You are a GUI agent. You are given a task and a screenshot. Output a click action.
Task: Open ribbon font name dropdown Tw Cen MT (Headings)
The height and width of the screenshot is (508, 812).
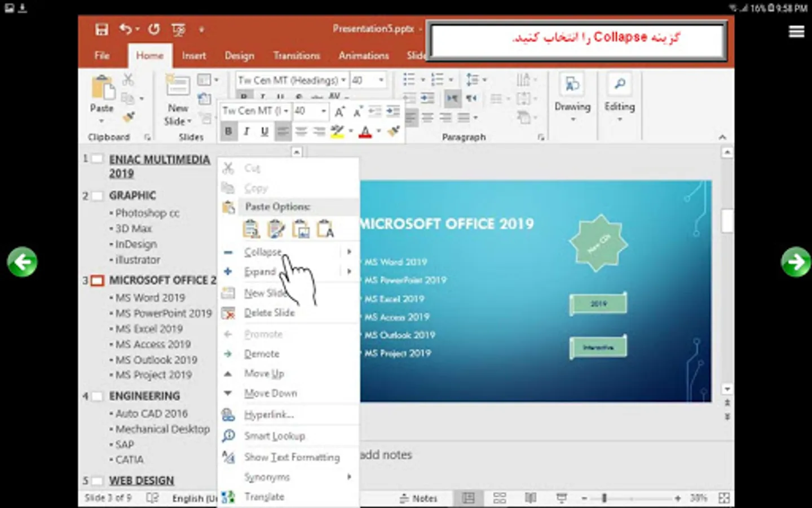click(x=343, y=80)
